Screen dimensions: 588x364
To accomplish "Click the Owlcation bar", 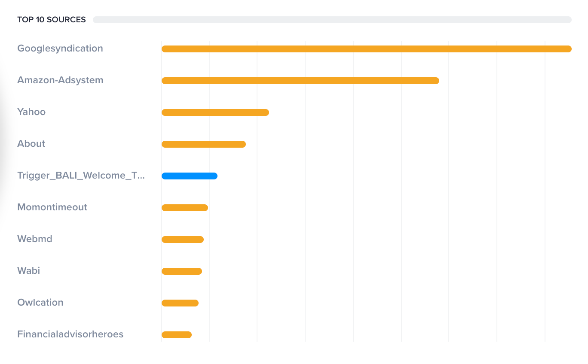I will tap(180, 303).
